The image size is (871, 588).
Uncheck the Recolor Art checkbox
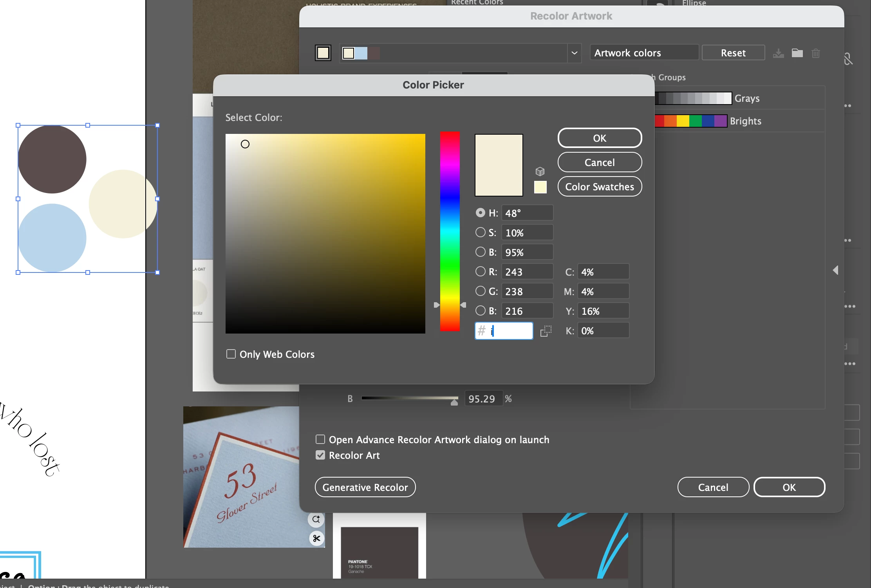320,455
